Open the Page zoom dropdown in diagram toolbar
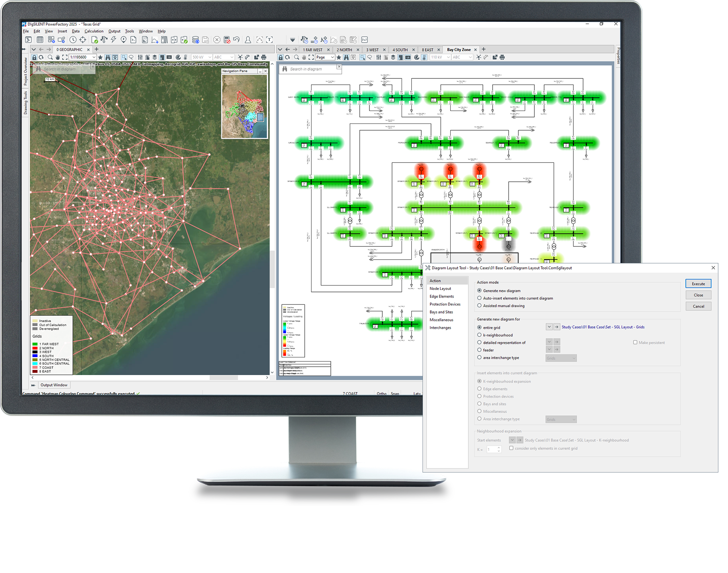This screenshot has width=728, height=573. point(332,58)
